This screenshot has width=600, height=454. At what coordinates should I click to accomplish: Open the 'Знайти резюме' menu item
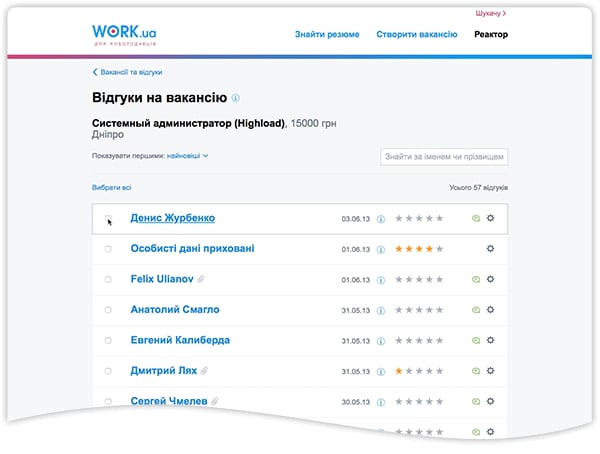point(327,35)
